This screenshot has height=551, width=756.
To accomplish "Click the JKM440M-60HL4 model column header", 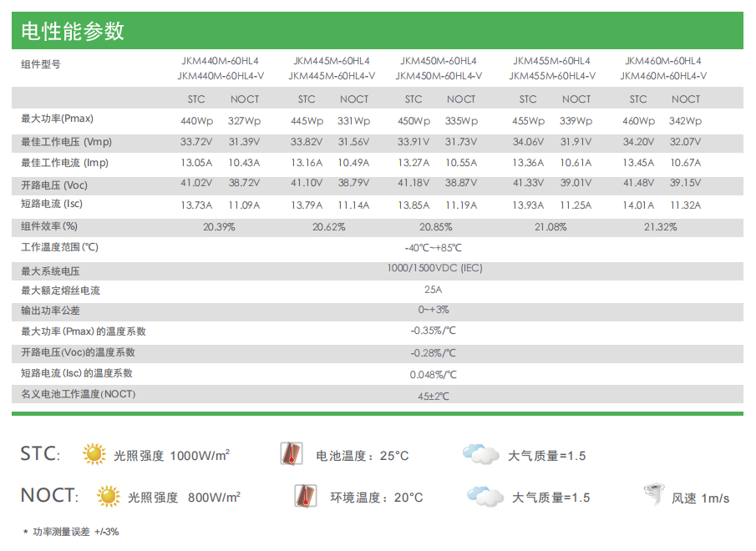I will (220, 61).
